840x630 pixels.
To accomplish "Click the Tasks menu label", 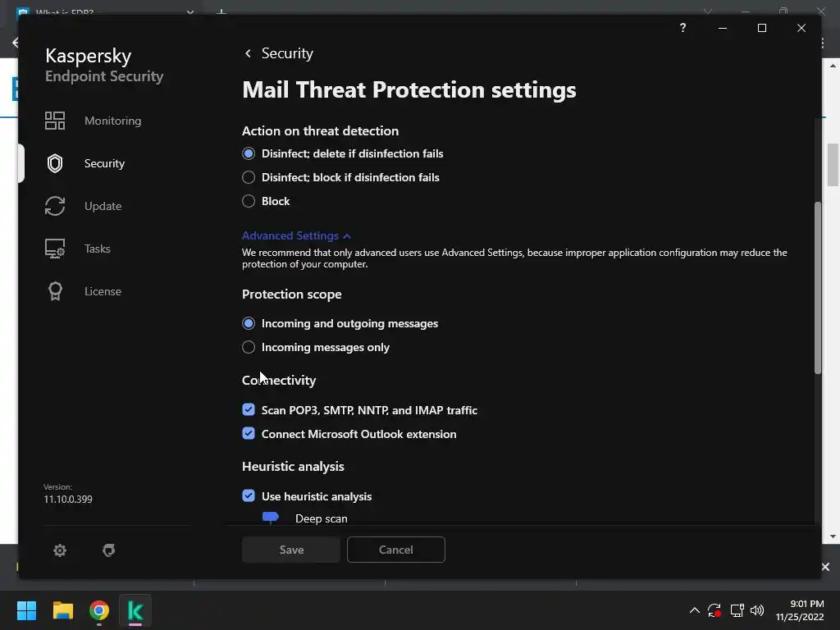I will tap(98, 249).
